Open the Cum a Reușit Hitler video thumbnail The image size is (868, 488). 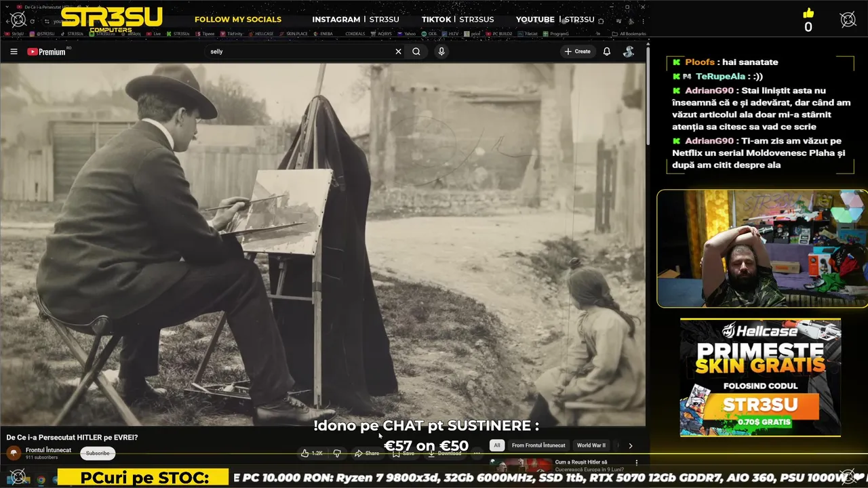coord(521,466)
